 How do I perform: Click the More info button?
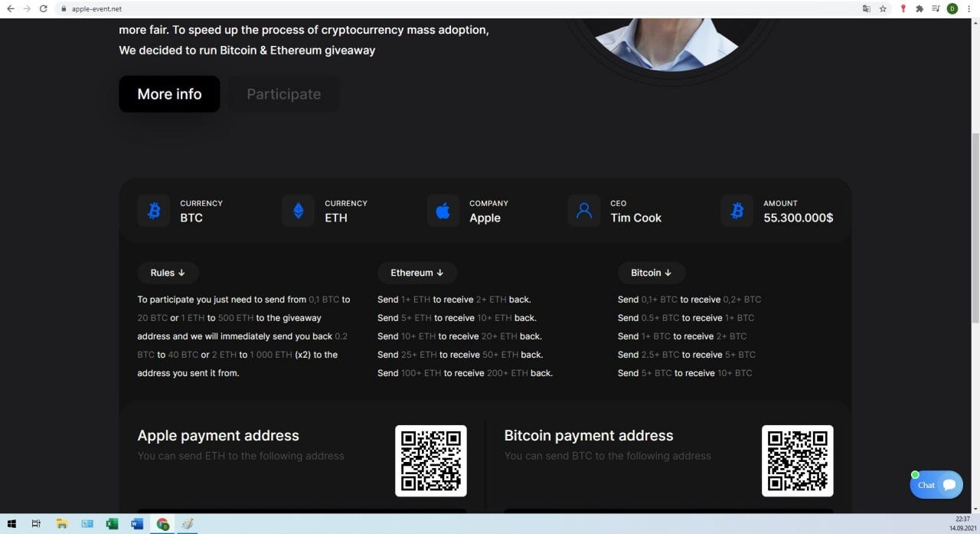pos(169,94)
